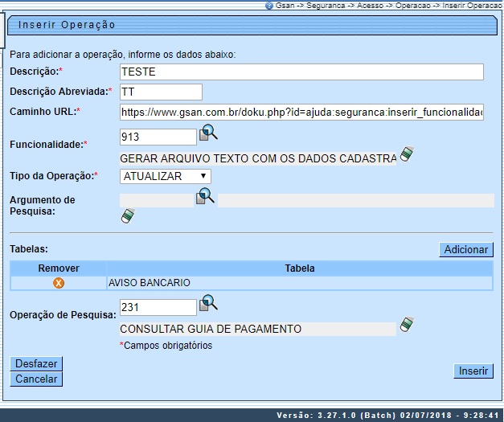This screenshot has width=504, height=422.
Task: Click the Argumento de Pesquisa description field
Action: pyautogui.click(x=356, y=201)
